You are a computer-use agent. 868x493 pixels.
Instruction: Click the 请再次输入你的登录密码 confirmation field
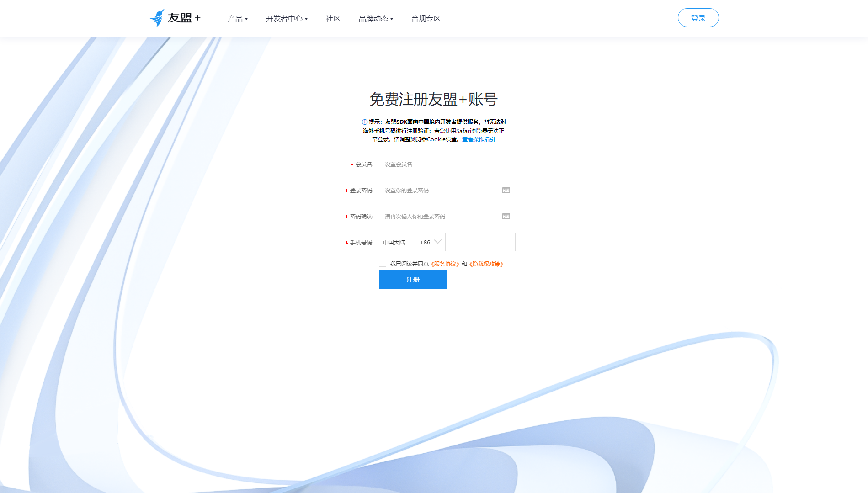coord(439,216)
